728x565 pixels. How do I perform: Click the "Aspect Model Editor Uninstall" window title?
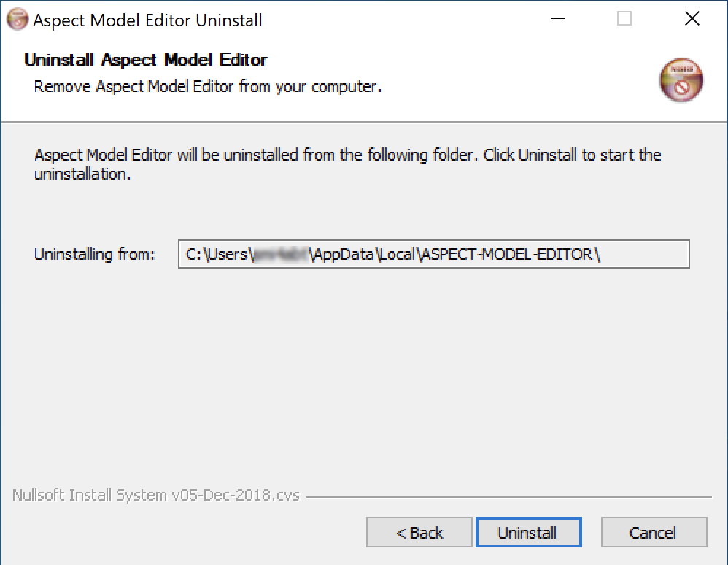[x=148, y=20]
